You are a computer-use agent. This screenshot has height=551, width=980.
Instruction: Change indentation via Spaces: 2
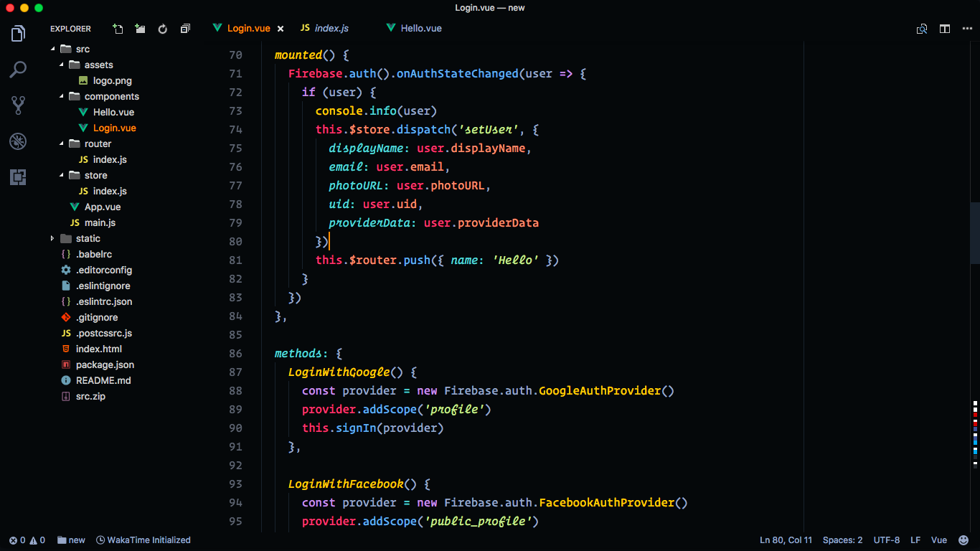[843, 540]
